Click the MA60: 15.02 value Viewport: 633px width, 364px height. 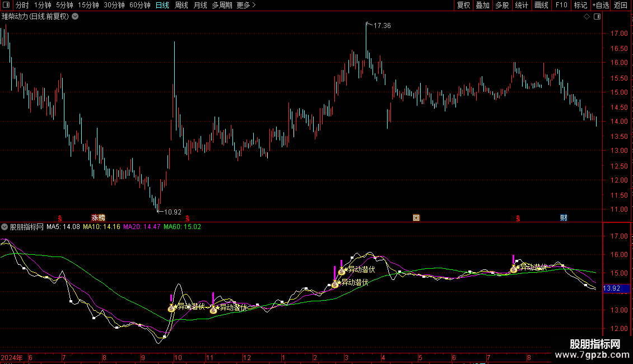click(182, 227)
